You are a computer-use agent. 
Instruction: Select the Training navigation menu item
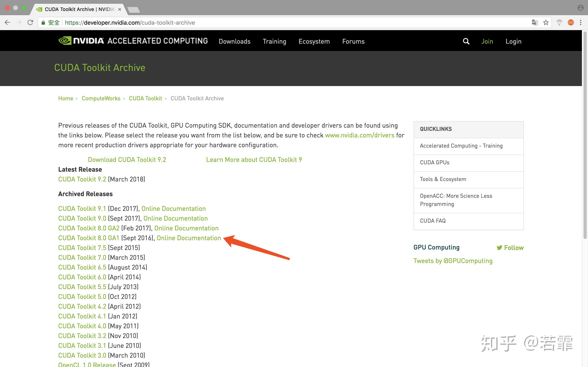coord(274,41)
